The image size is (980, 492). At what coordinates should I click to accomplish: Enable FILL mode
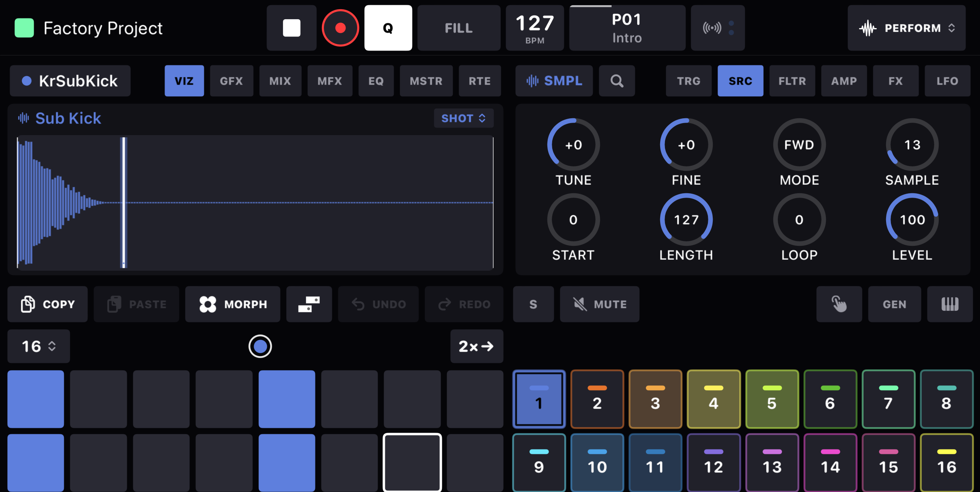tap(459, 28)
